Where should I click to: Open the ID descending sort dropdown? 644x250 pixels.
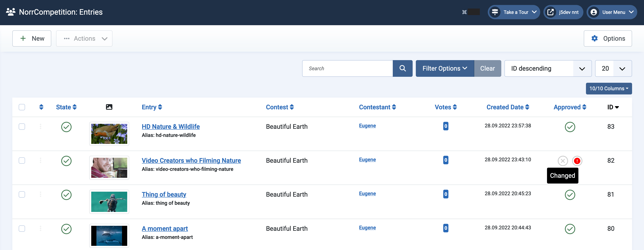pyautogui.click(x=548, y=68)
